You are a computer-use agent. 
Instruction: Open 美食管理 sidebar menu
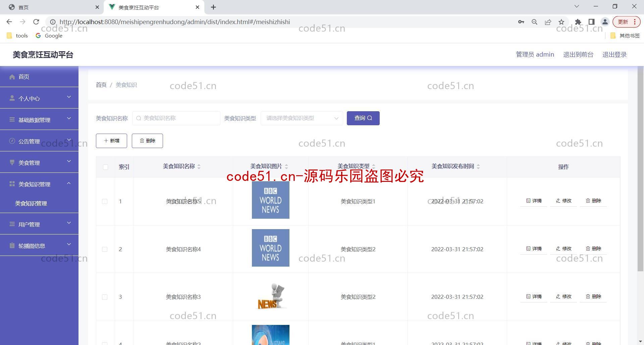tap(39, 162)
